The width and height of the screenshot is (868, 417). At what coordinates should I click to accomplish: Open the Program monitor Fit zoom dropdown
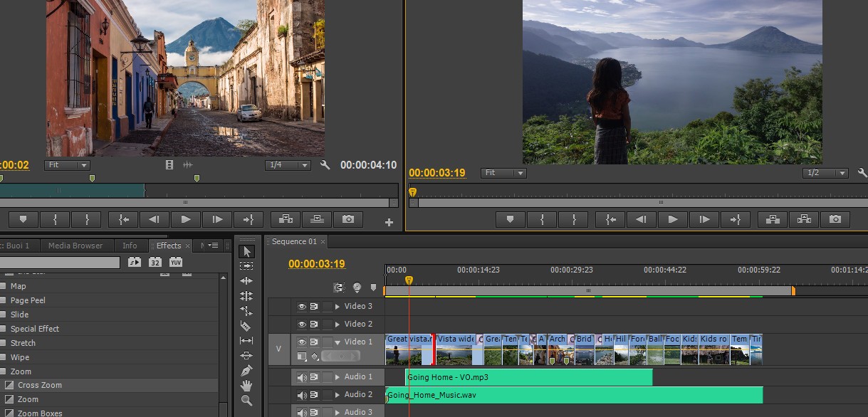click(503, 173)
